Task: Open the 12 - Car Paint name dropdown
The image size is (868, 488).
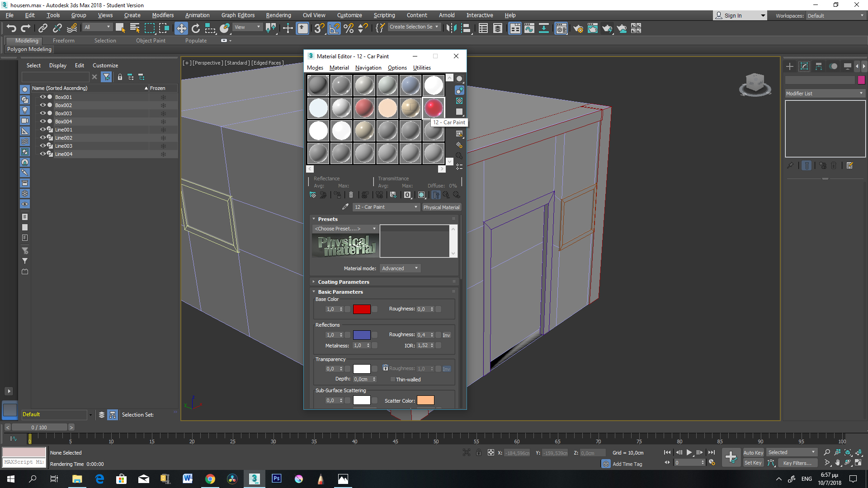Action: [386, 207]
